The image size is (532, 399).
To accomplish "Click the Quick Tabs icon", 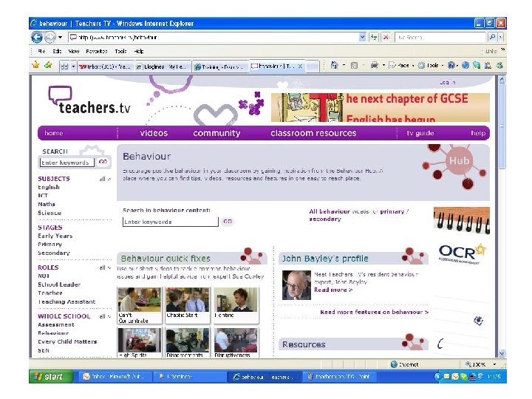I will point(64,66).
